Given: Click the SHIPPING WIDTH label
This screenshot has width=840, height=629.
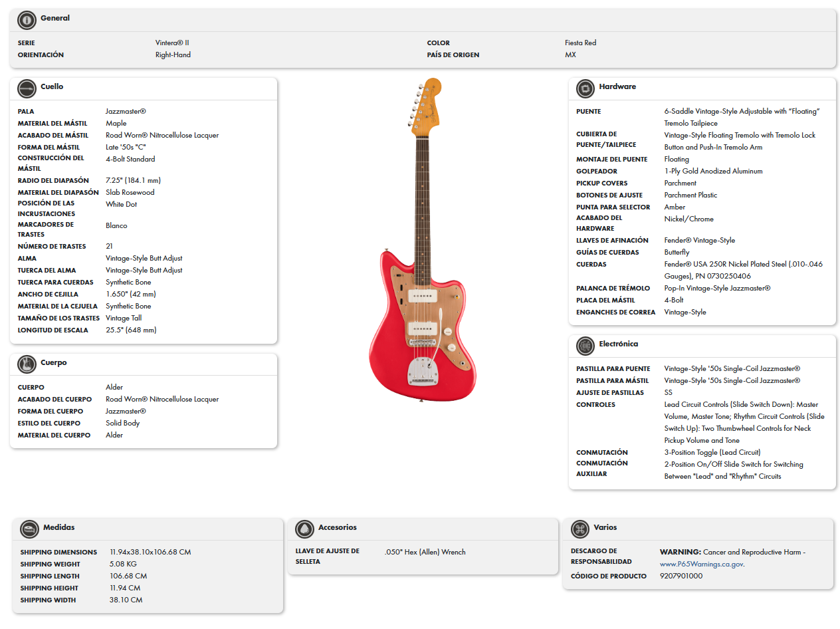Looking at the screenshot, I should coord(48,600).
